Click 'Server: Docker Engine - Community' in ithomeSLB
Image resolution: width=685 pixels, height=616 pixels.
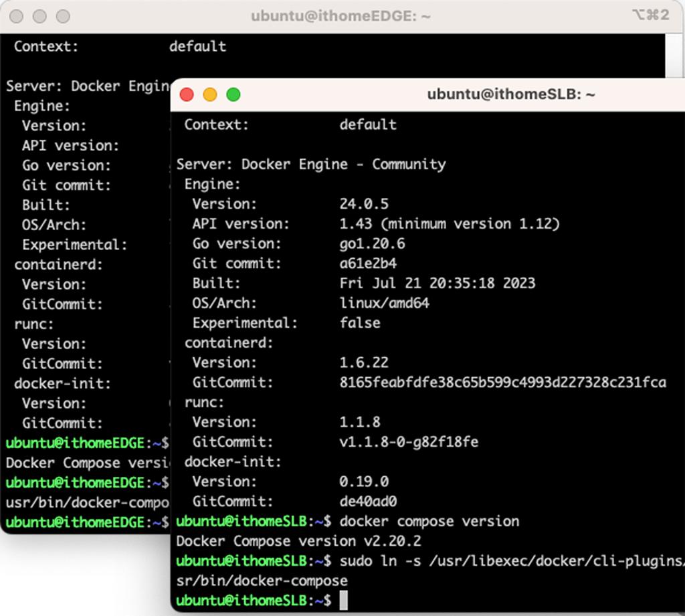click(311, 165)
